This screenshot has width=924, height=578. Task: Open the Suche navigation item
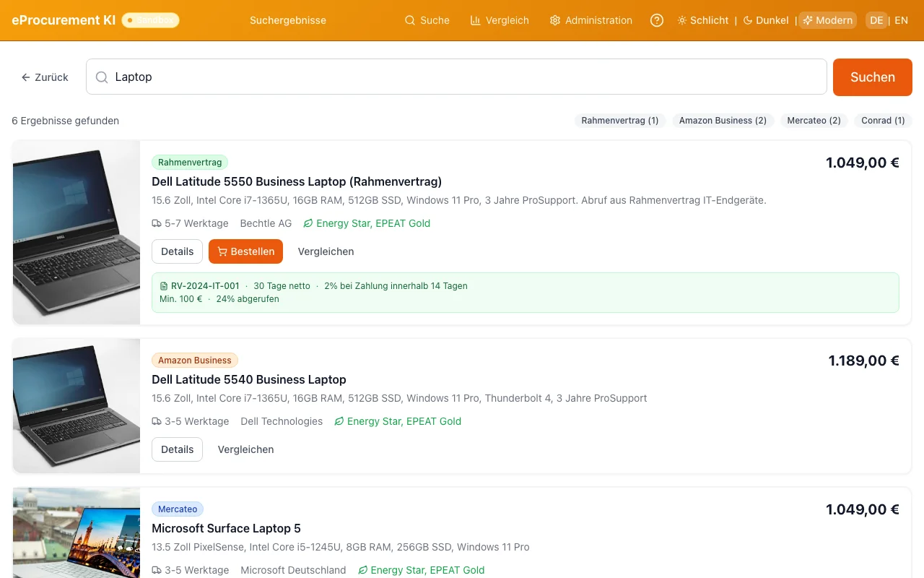[427, 20]
